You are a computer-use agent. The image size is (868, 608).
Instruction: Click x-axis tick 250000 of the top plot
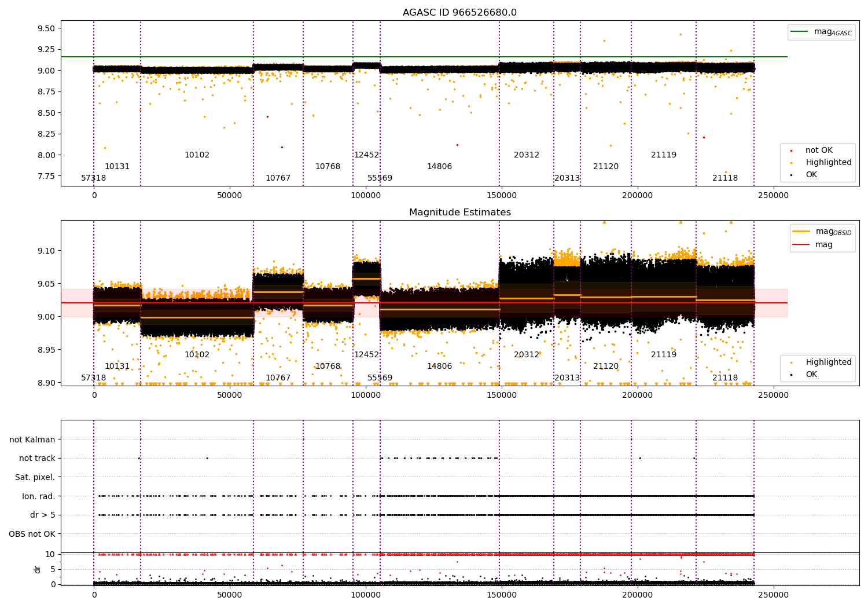773,195
